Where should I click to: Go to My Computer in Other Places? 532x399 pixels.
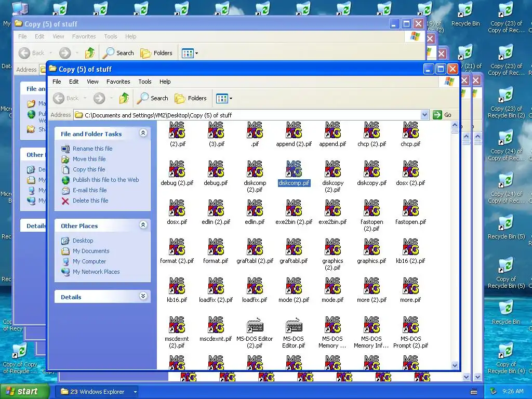[89, 261]
